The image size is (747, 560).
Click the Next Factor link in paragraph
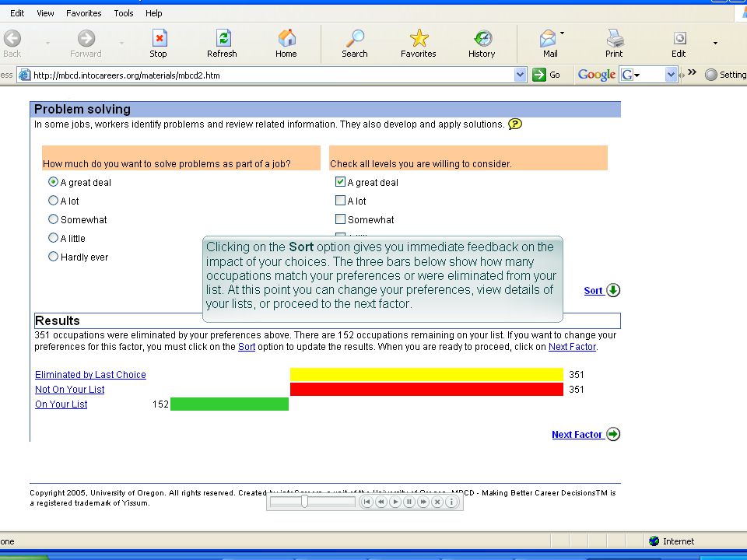coord(572,347)
